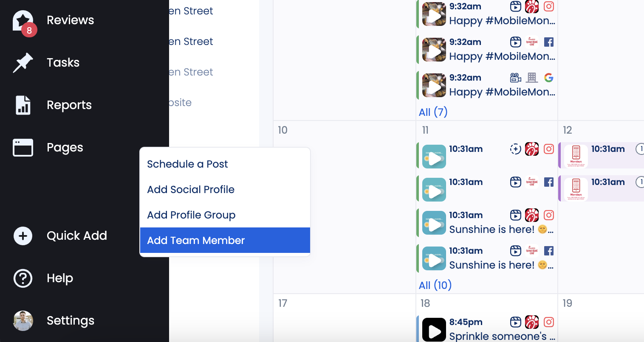
Task: Click the highlighted Add Team Member option
Action: pyautogui.click(x=196, y=240)
